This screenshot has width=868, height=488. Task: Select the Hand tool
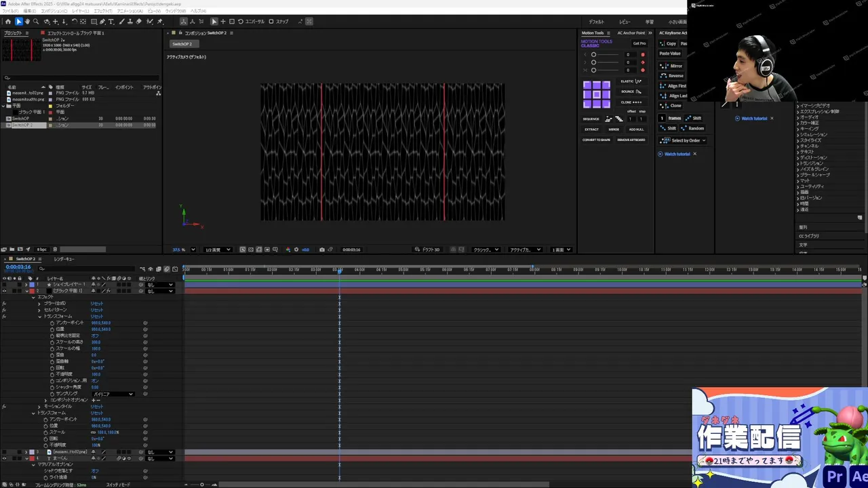pyautogui.click(x=28, y=21)
